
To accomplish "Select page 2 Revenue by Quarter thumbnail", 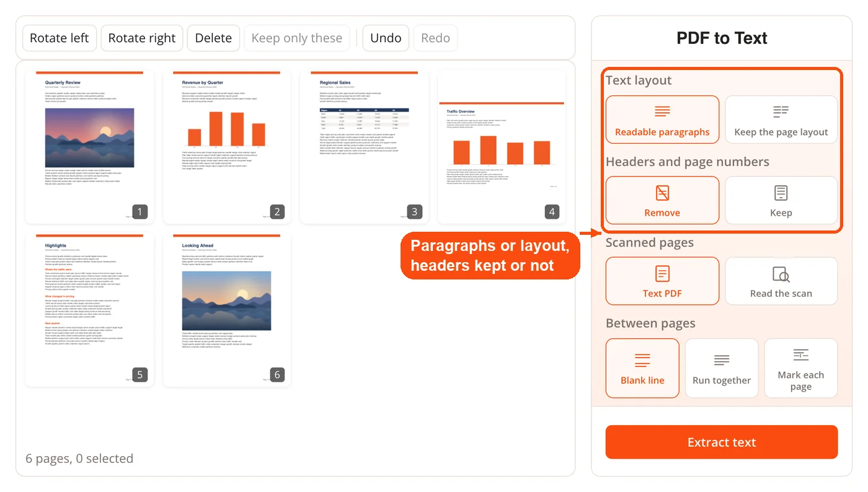I will point(227,147).
